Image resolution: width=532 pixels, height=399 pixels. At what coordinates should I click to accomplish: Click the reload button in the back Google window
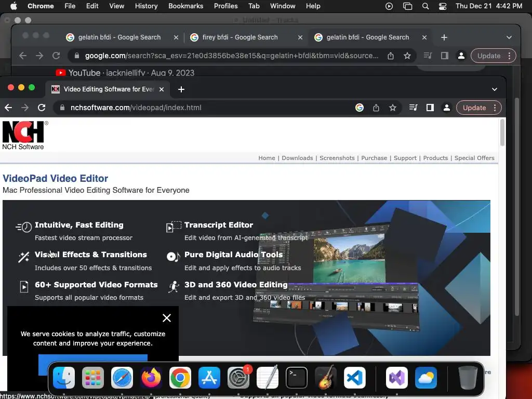pyautogui.click(x=56, y=56)
